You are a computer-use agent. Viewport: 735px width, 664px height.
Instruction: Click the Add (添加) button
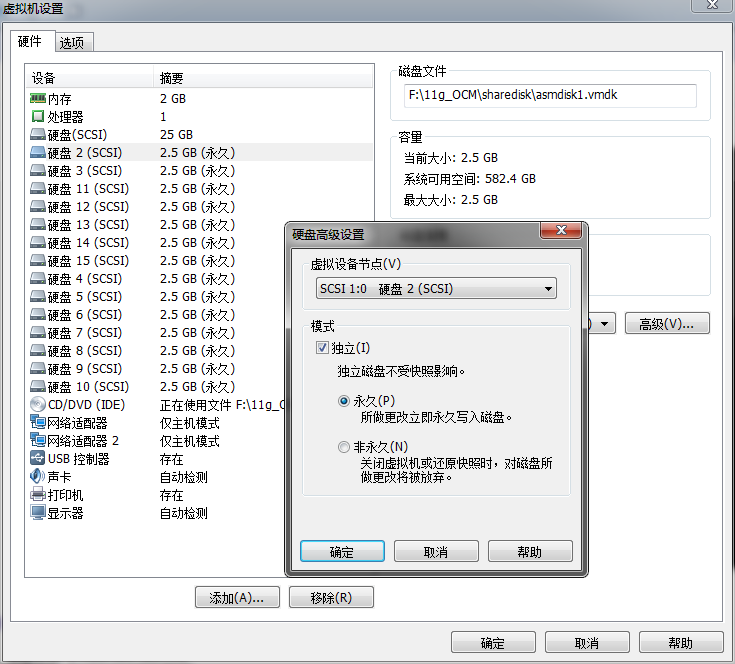pyautogui.click(x=236, y=598)
